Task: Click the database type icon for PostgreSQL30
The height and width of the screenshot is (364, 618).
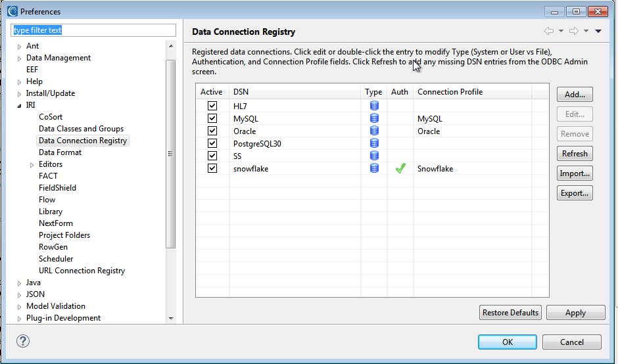Action: 375,143
